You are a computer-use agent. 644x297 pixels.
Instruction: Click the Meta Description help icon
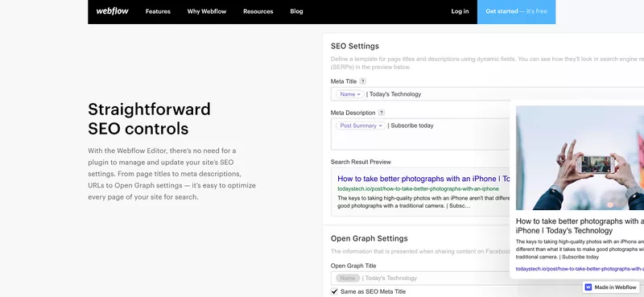click(382, 113)
